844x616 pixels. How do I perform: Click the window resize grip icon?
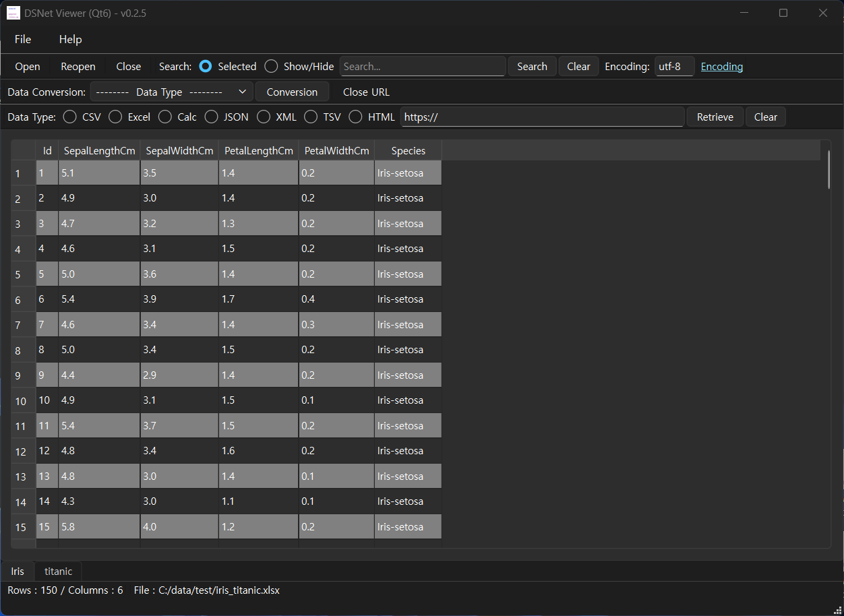(x=838, y=610)
